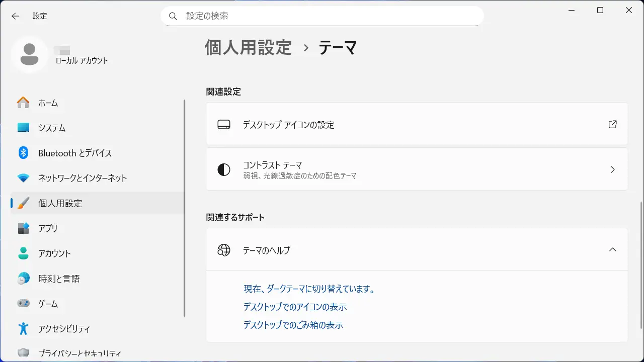Select the Gaming (ゲーム) controller icon
The height and width of the screenshot is (362, 644).
23,304
